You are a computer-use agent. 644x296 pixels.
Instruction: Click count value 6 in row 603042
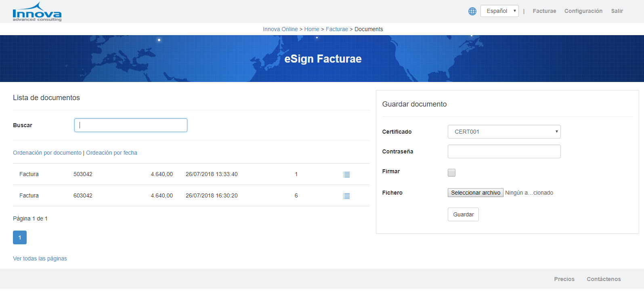(x=296, y=195)
